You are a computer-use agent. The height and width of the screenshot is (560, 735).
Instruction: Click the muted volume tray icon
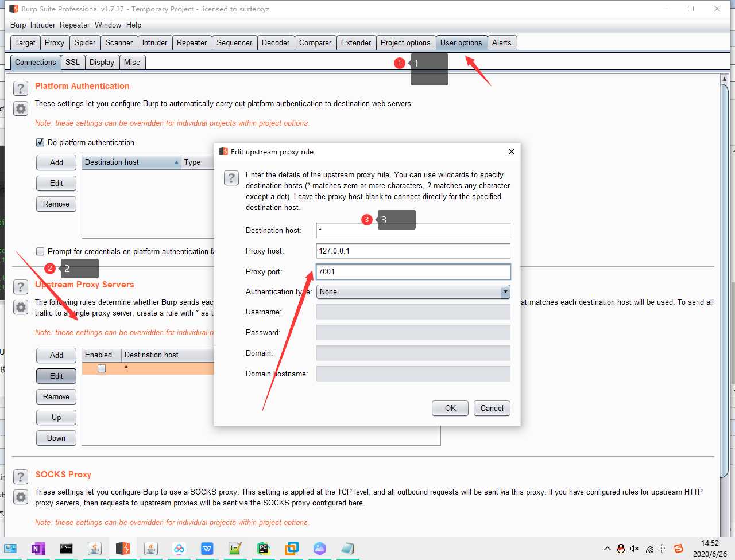click(635, 549)
